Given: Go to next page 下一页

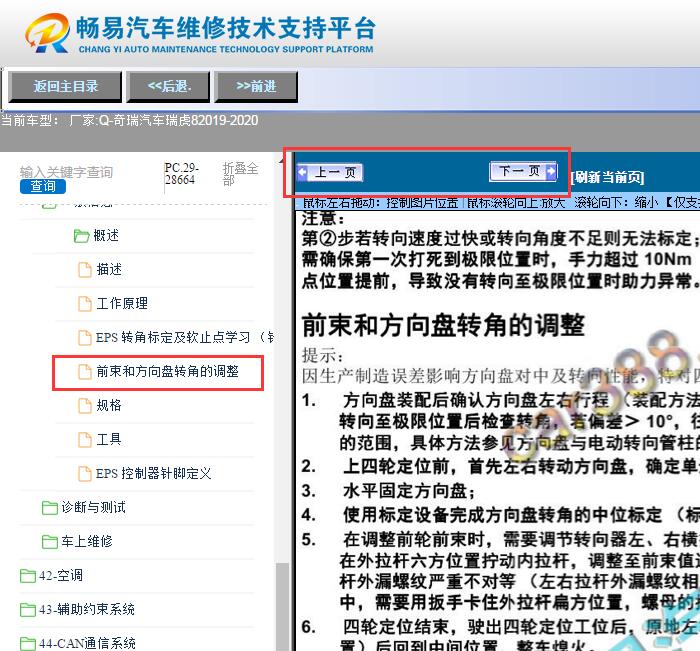Looking at the screenshot, I should click(524, 171).
